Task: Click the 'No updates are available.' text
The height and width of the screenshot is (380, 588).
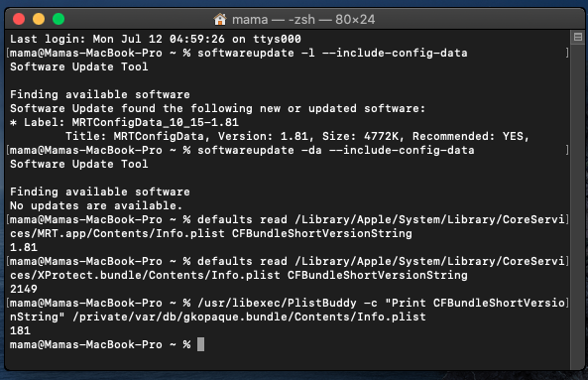Action: pyautogui.click(x=96, y=205)
